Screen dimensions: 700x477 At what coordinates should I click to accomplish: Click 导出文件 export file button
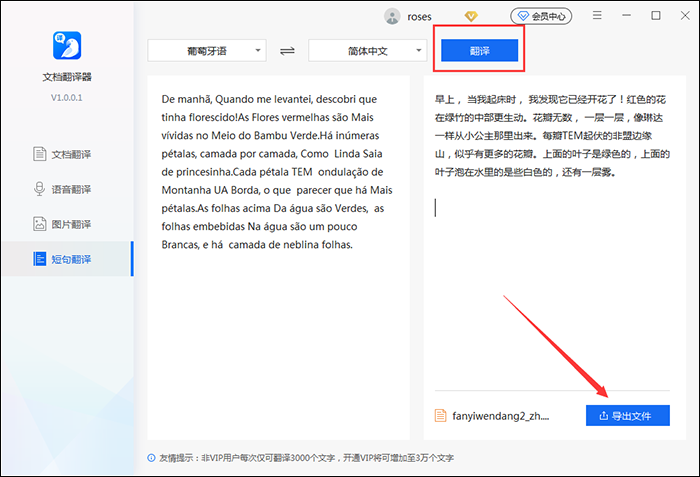(627, 415)
